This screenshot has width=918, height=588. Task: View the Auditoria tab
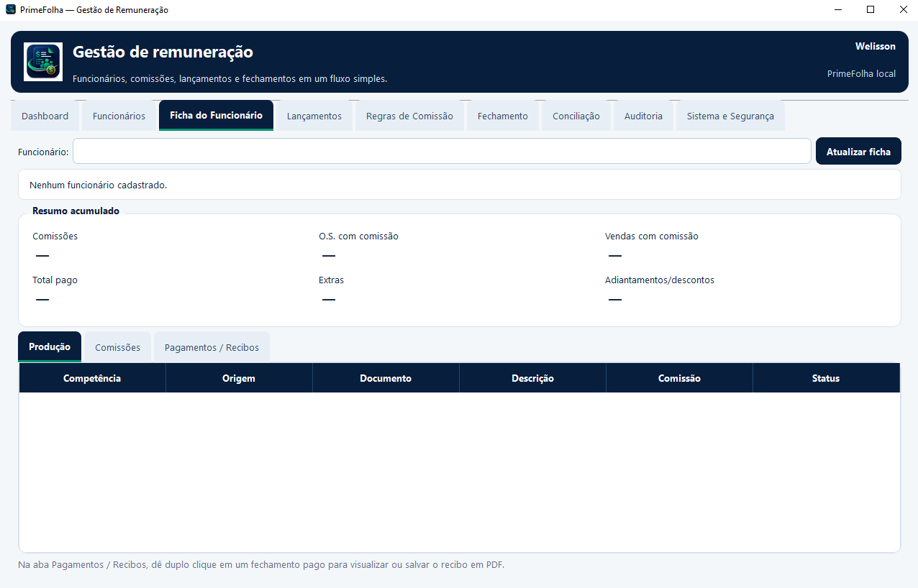coord(644,116)
